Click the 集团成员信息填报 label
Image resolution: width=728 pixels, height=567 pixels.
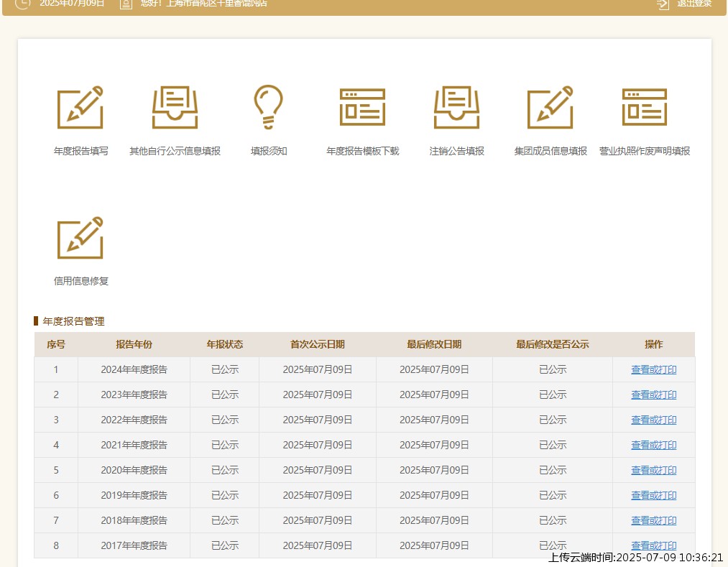click(550, 151)
